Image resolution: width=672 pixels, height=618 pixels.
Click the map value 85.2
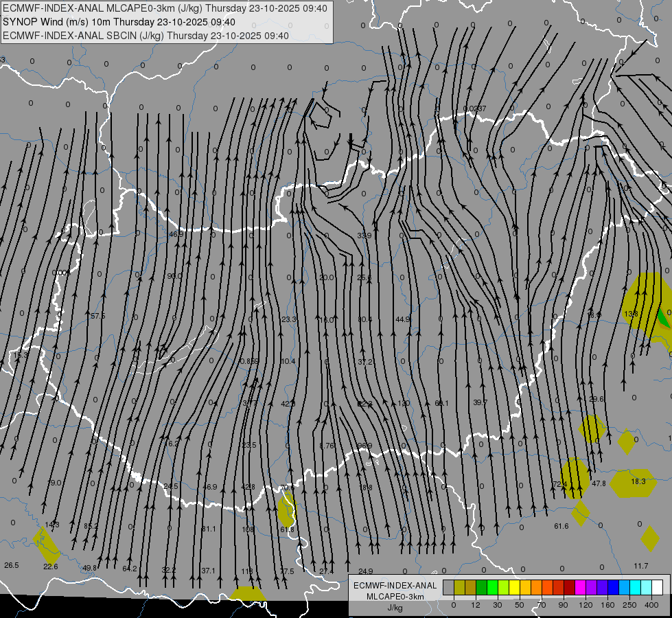coord(91,526)
